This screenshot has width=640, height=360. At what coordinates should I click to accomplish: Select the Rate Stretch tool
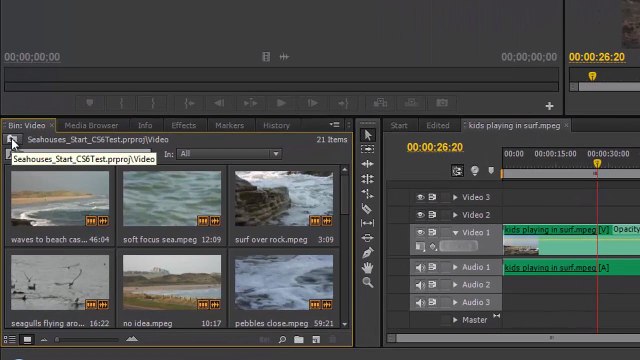click(x=367, y=194)
